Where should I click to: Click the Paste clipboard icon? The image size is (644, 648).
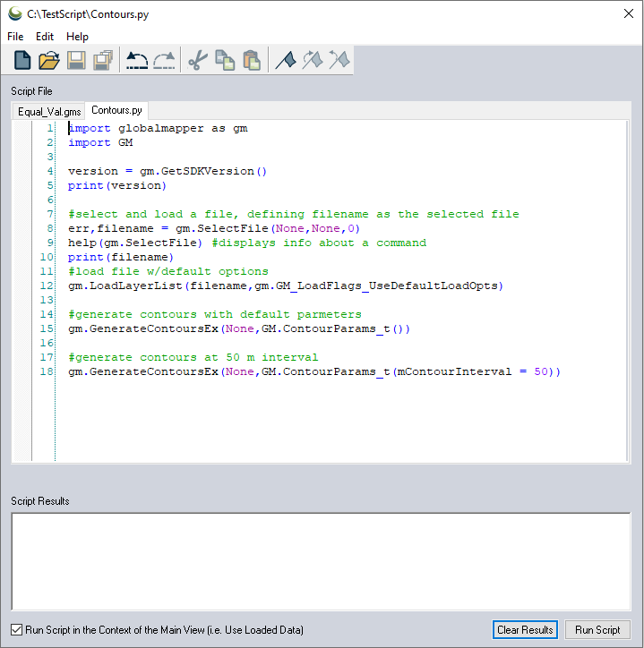point(252,61)
